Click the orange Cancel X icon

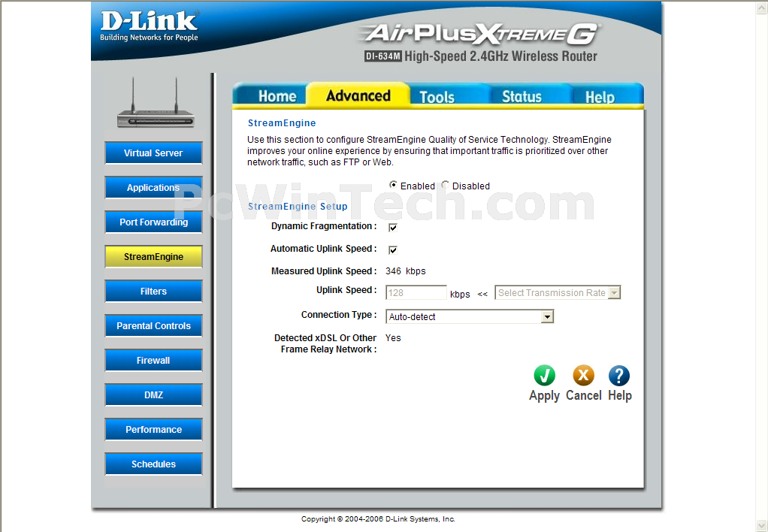583,376
